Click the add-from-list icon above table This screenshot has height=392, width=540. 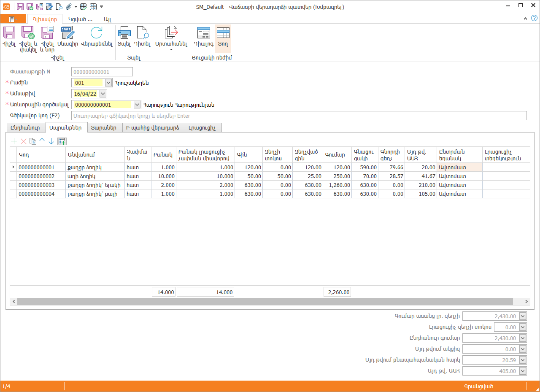(62, 141)
